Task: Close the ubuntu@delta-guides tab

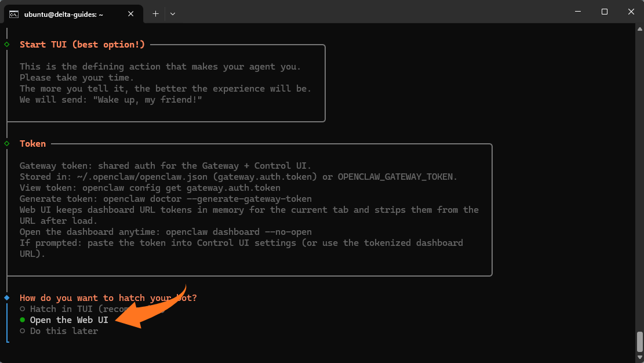Action: click(133, 14)
